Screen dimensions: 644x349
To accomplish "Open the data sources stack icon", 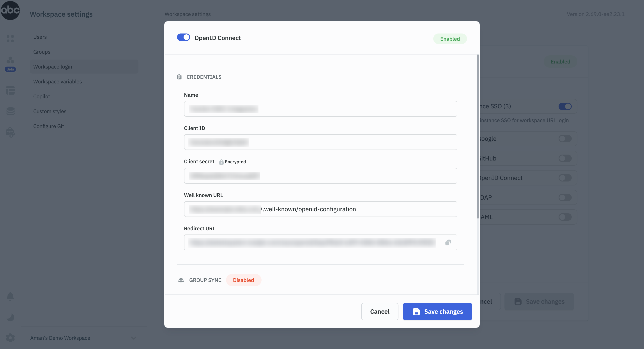I will pos(10,111).
